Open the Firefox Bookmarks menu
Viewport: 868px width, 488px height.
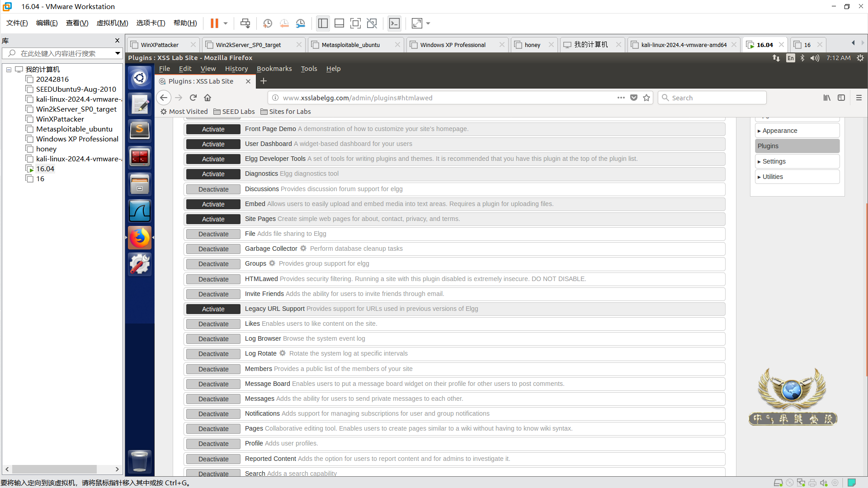click(274, 69)
